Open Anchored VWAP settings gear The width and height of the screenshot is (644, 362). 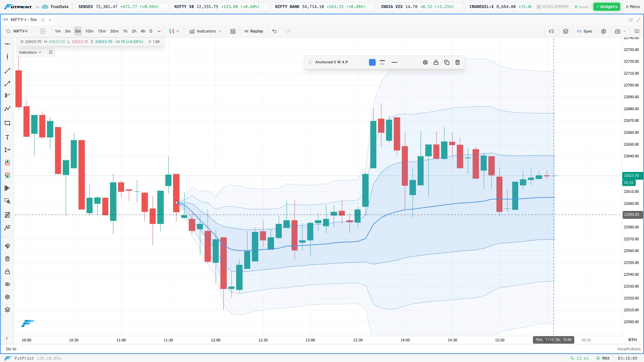[x=425, y=62]
